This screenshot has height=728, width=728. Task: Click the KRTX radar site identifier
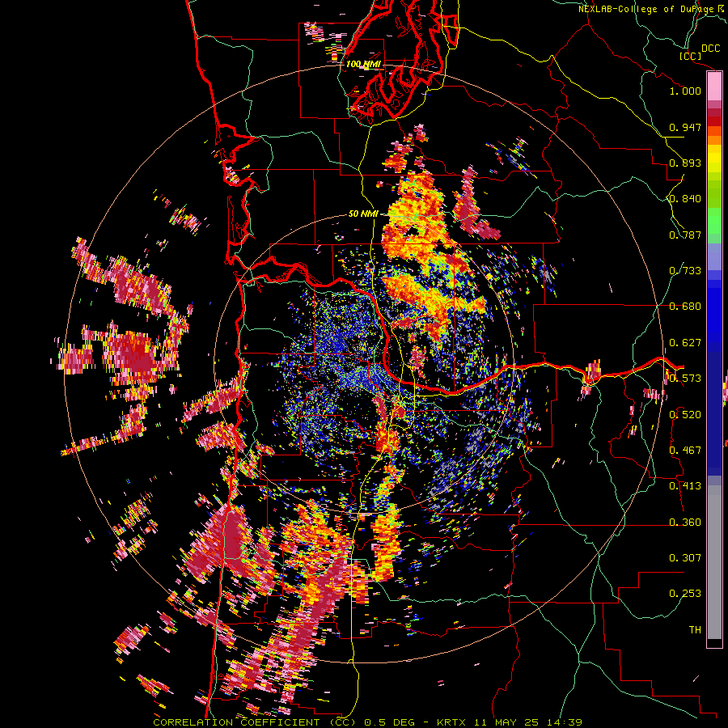tap(455, 722)
